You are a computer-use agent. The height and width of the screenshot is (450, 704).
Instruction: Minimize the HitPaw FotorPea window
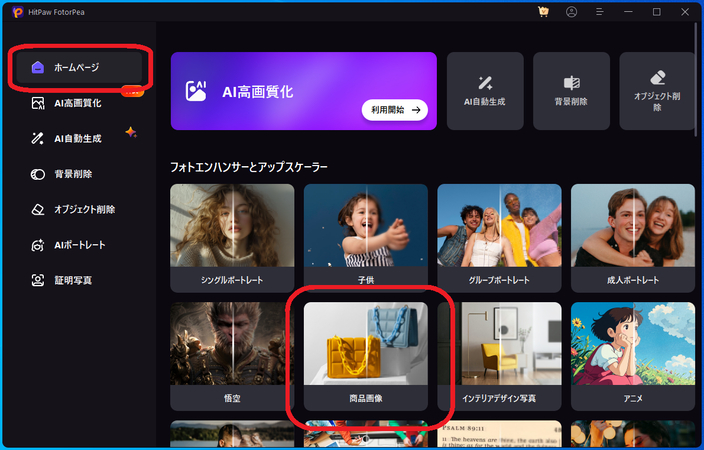point(628,12)
